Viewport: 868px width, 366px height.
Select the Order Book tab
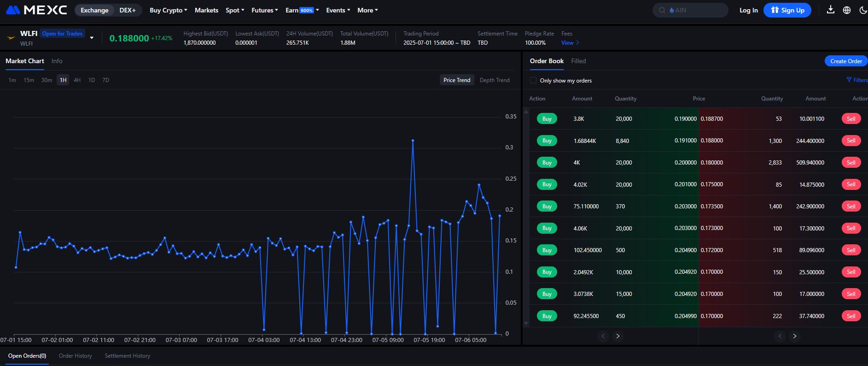[547, 61]
